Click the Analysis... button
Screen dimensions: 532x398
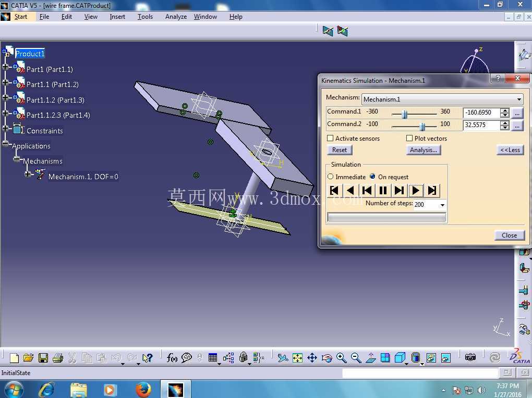click(423, 150)
